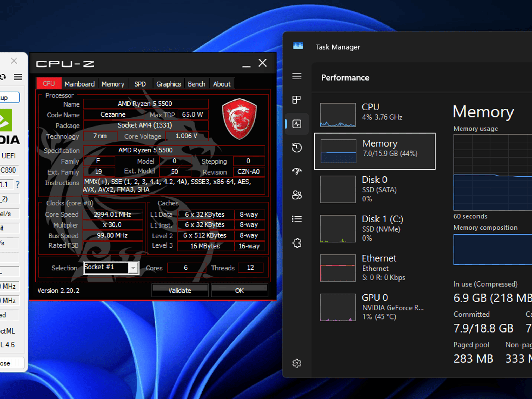
Task: Click the Committed value 7.9/18.8 GB
Action: click(483, 328)
